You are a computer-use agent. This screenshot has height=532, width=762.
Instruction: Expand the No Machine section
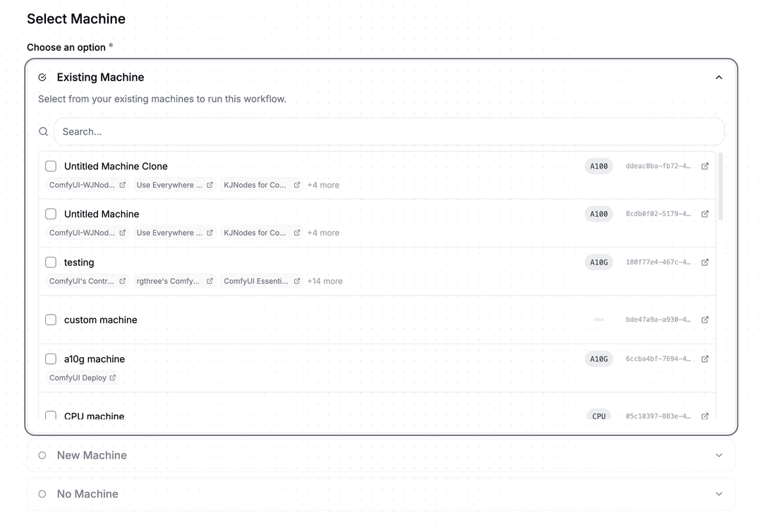[718, 494]
